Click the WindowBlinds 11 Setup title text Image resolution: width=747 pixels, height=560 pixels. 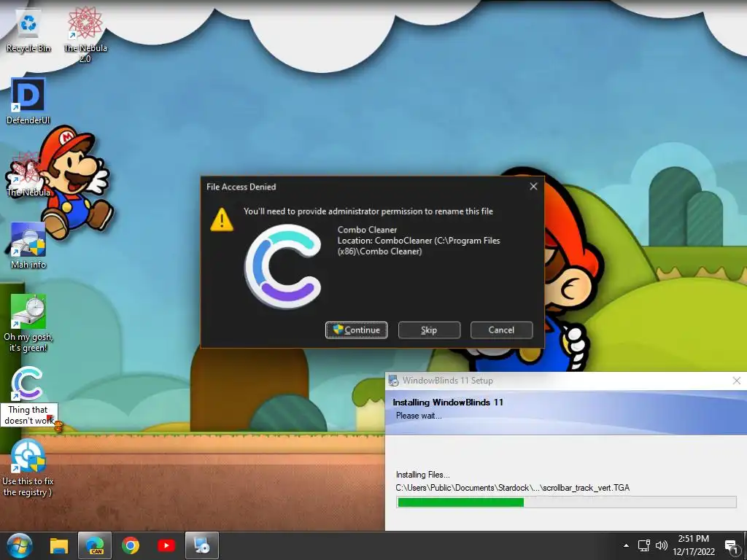tap(448, 381)
